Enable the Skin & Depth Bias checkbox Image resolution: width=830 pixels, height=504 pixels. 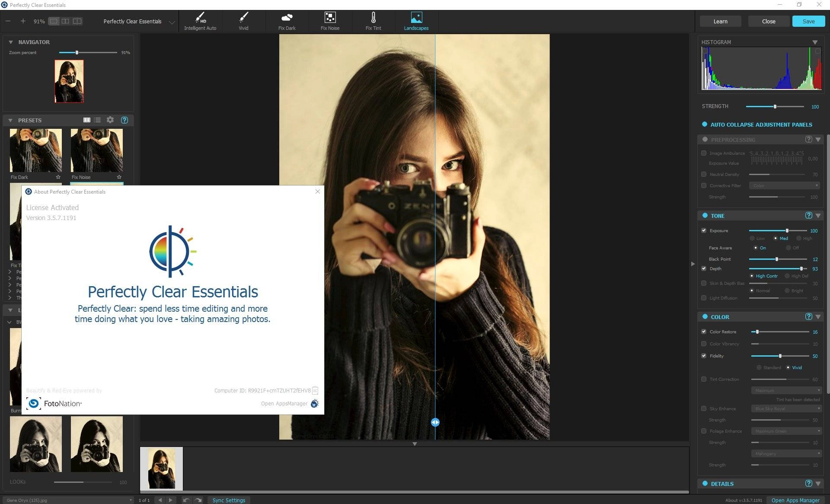[704, 283]
